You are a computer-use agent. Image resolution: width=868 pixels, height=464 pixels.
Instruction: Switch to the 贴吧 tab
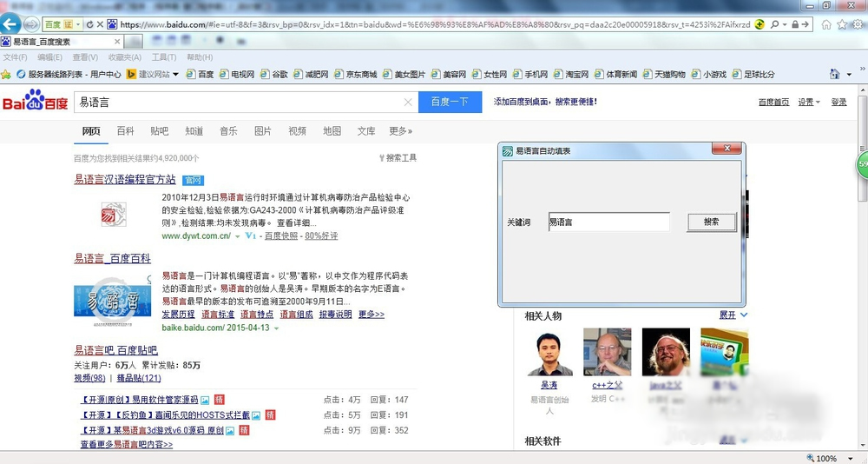coord(160,131)
